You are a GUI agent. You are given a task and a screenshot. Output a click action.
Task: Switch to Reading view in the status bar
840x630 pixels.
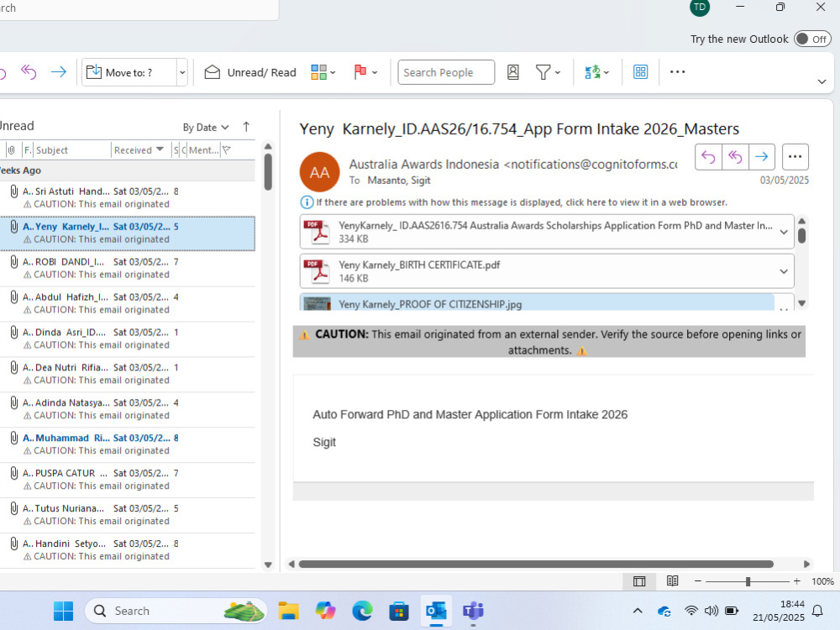(672, 580)
